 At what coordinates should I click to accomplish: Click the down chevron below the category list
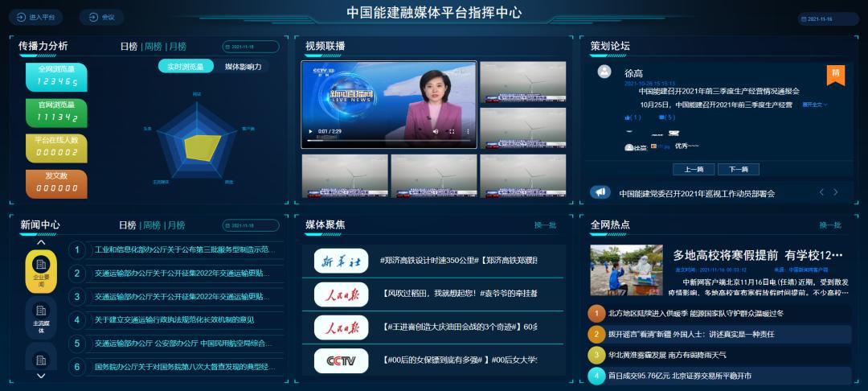[x=41, y=376]
